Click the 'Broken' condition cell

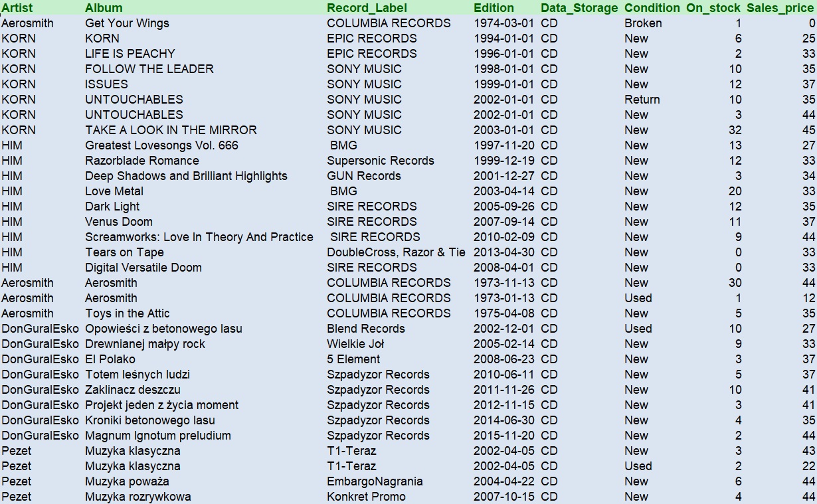pos(642,23)
